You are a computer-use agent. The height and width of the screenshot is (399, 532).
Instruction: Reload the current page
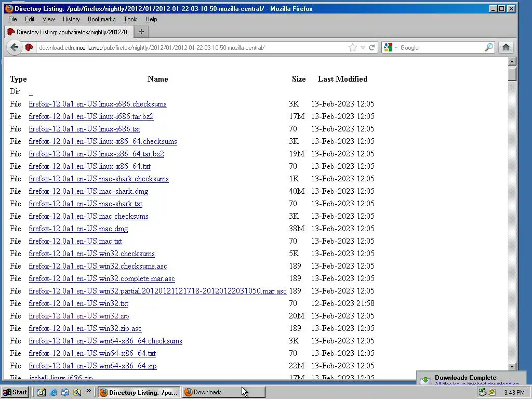pyautogui.click(x=372, y=47)
